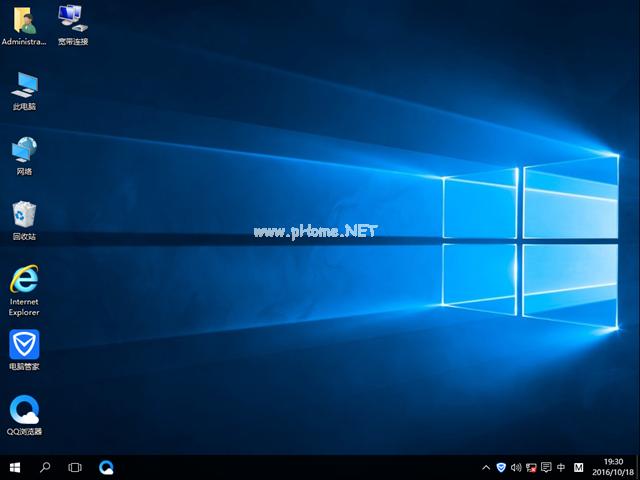
Task: Open the Action Center notification icon
Action: pyautogui.click(x=546, y=467)
